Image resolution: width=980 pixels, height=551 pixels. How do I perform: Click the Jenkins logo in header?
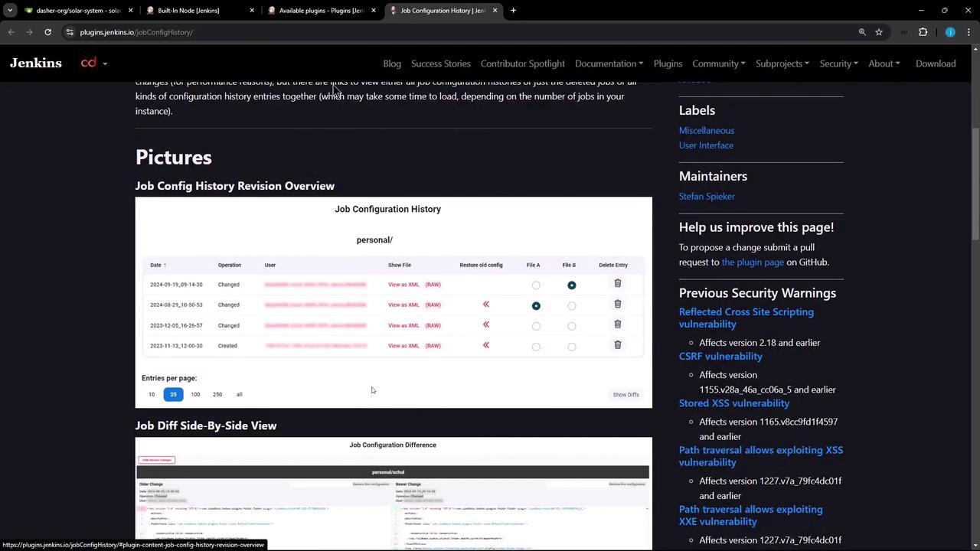pyautogui.click(x=36, y=64)
